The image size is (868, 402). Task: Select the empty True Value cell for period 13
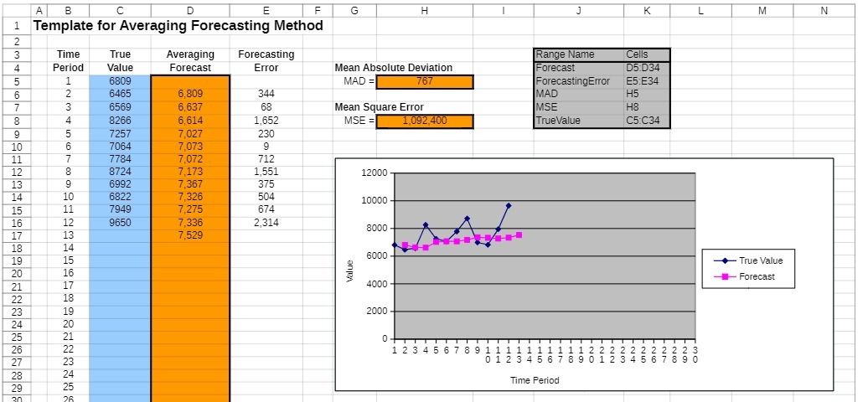point(120,235)
